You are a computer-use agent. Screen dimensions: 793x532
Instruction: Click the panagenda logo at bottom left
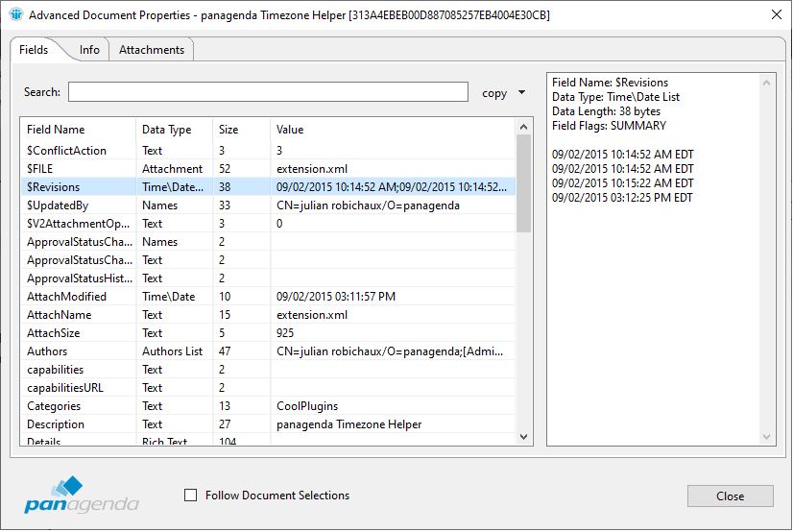click(x=82, y=495)
